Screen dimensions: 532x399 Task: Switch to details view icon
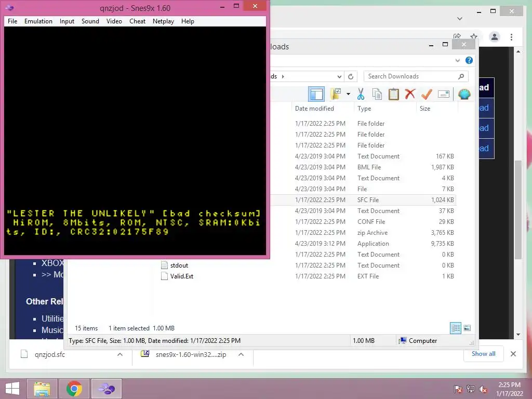tap(456, 328)
